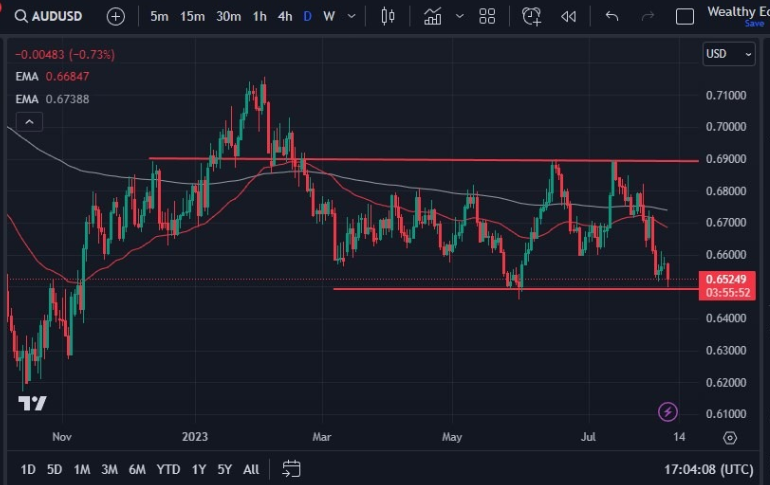770x485 pixels.
Task: Open chart settings gear on the price axis
Action: point(730,438)
